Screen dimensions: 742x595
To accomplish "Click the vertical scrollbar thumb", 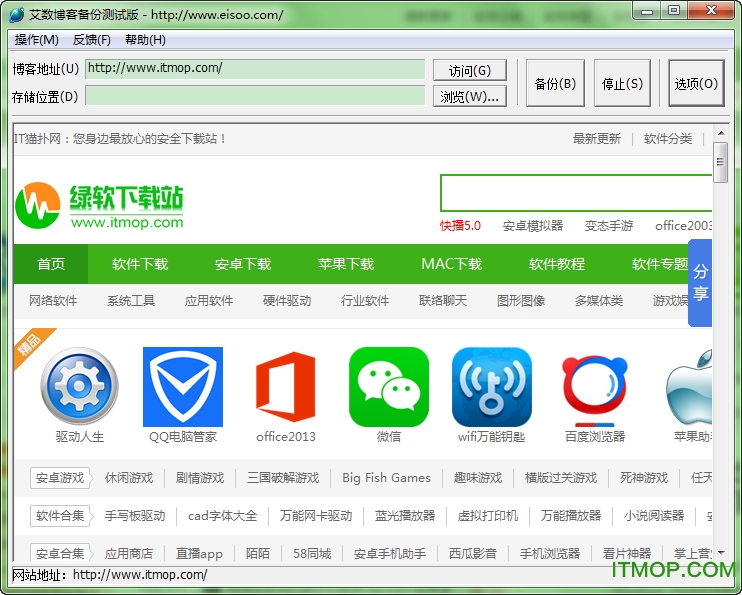I will [x=720, y=162].
